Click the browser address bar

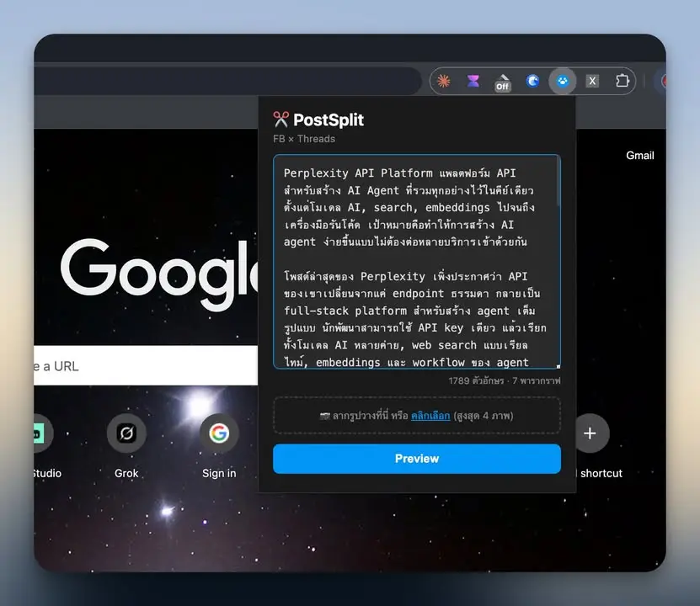click(227, 81)
